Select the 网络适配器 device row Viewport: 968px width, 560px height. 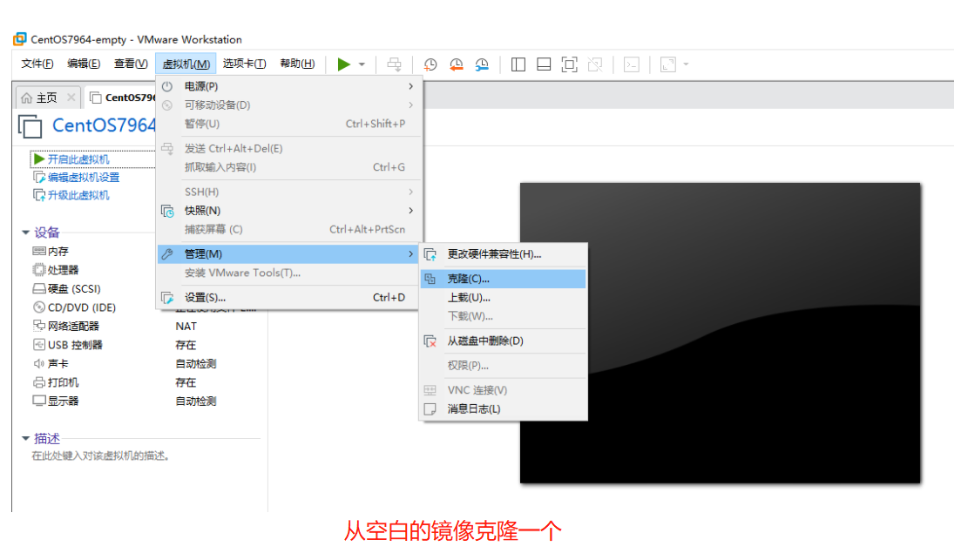pos(65,326)
